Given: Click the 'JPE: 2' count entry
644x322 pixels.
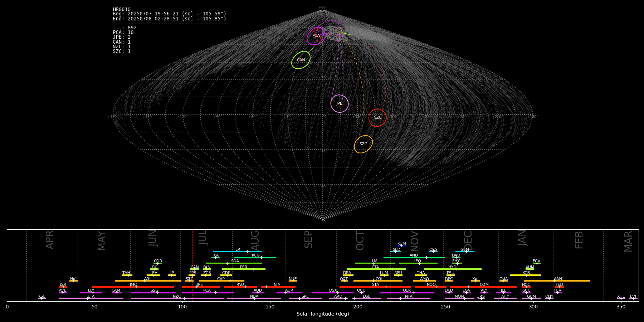Looking at the screenshot, I should click(x=122, y=37).
